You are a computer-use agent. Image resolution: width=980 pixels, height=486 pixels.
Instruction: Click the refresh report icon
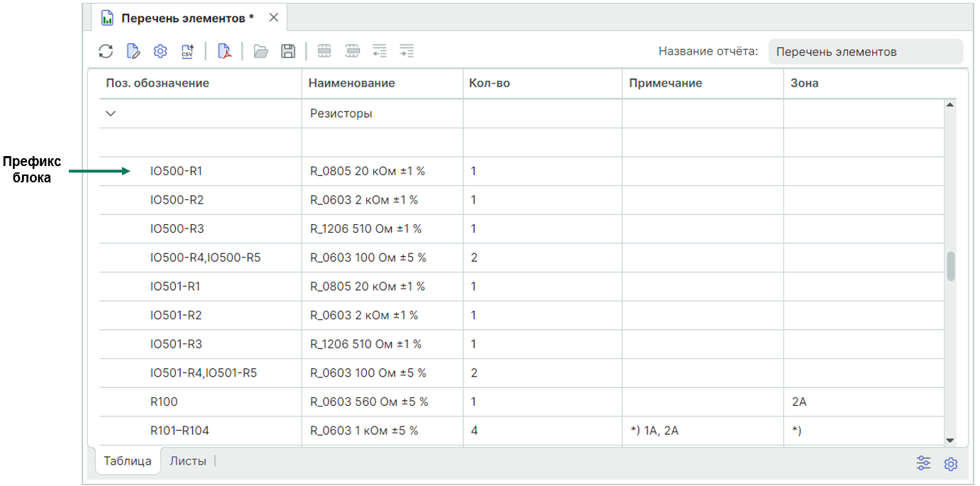[106, 51]
